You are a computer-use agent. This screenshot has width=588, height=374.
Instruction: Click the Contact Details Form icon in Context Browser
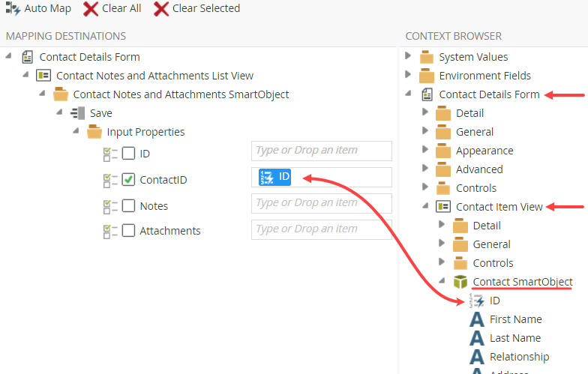coord(427,94)
